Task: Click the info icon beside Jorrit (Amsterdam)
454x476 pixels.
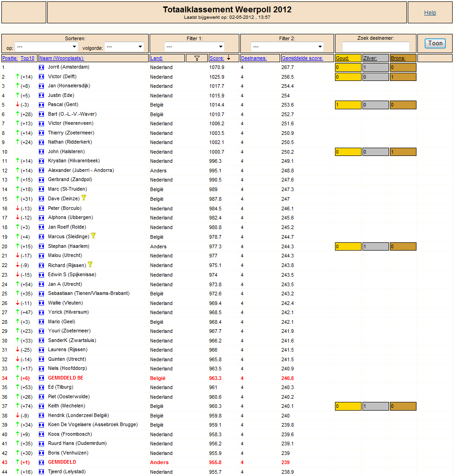Action: [x=41, y=67]
